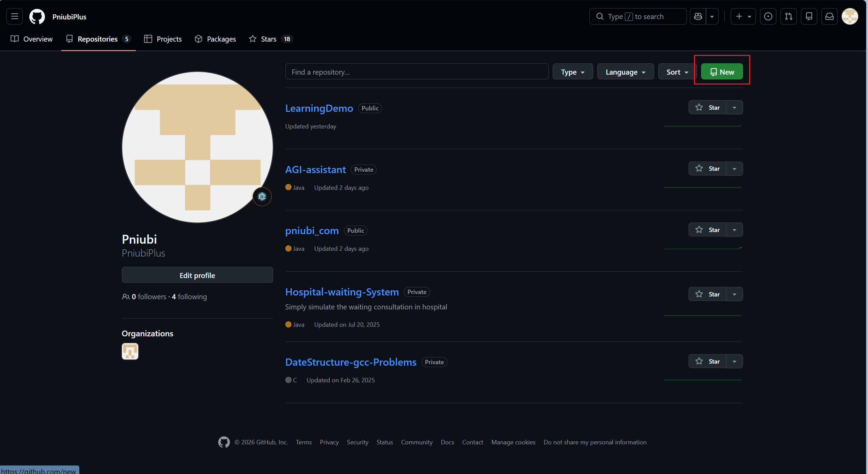Create a repository with New button
Viewport: 868px width, 474px height.
point(722,72)
